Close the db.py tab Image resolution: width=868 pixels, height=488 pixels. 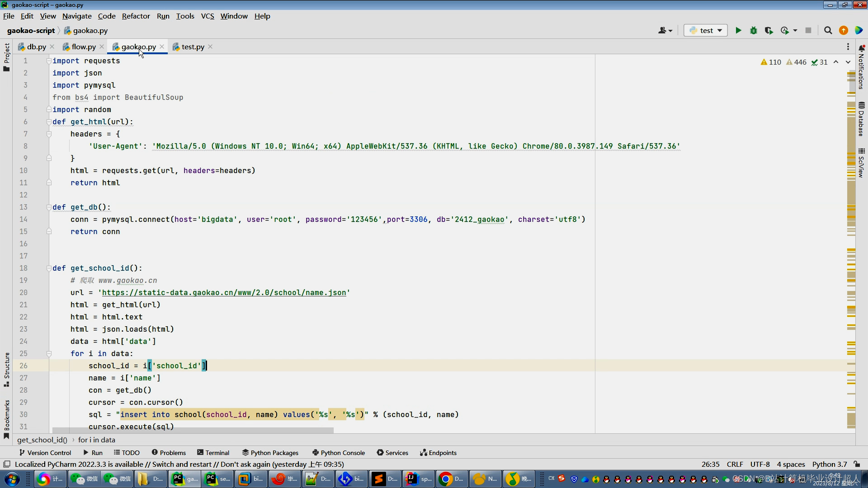[x=52, y=47]
